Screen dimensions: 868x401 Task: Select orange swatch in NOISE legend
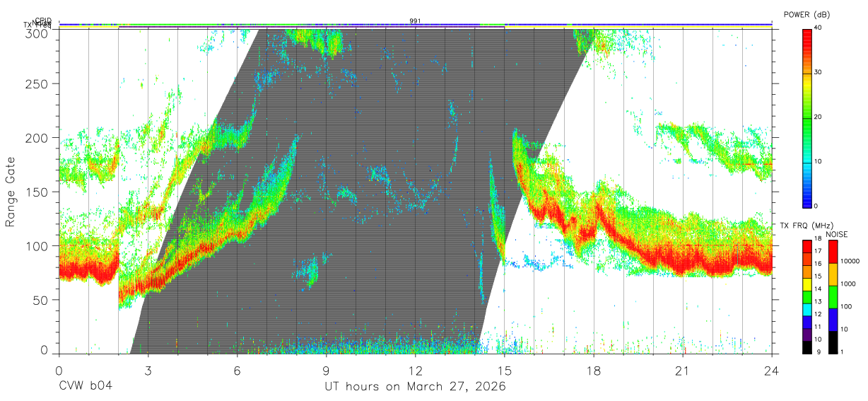[x=833, y=274]
